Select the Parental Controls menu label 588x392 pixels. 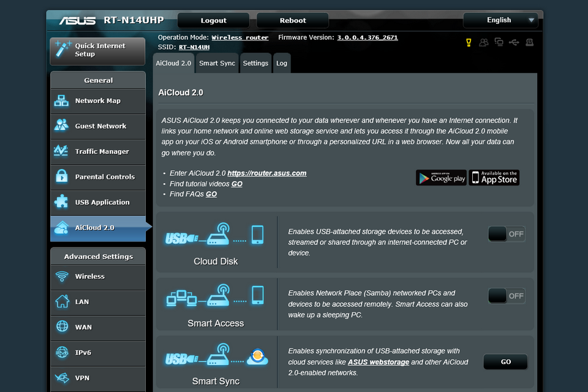pyautogui.click(x=105, y=176)
